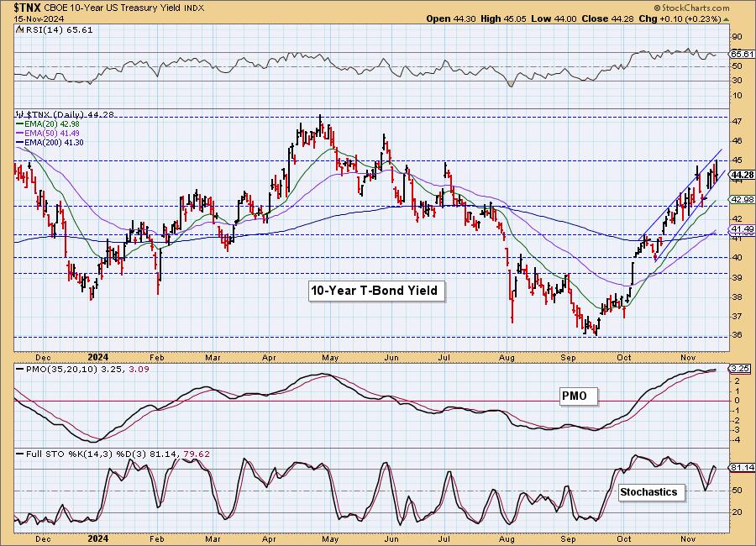
Task: Click the 'EMA(50) 41.49' legend text
Action: [x=52, y=133]
